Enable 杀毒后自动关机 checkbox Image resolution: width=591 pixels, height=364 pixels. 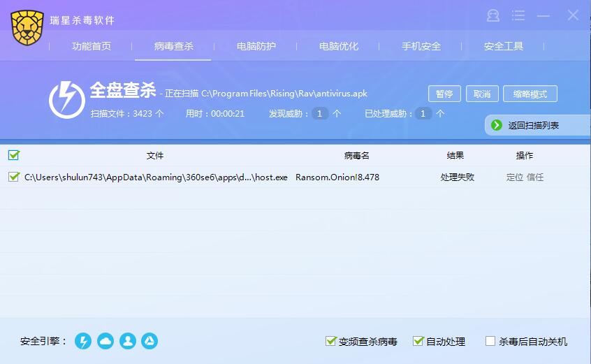tap(490, 341)
